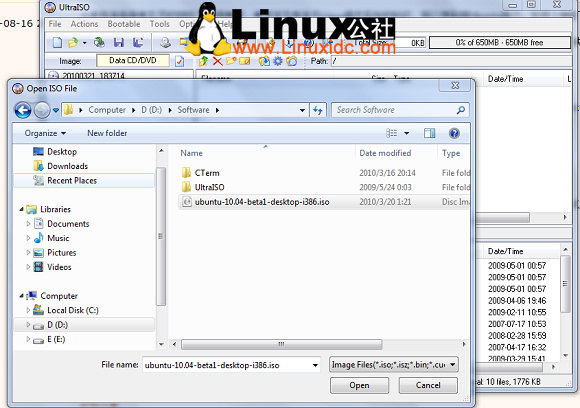This screenshot has width=580, height=408.
Task: Click the greyed Forward arrow button
Action: click(42, 110)
